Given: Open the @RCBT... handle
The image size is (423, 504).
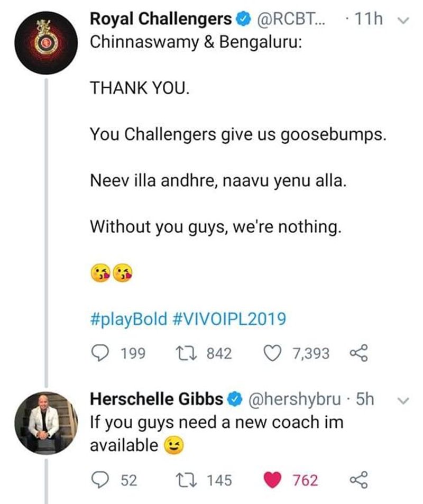Looking at the screenshot, I should click(x=291, y=20).
